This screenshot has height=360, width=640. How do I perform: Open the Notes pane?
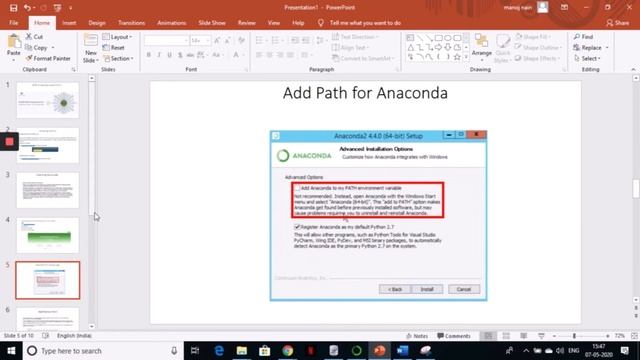(x=417, y=336)
